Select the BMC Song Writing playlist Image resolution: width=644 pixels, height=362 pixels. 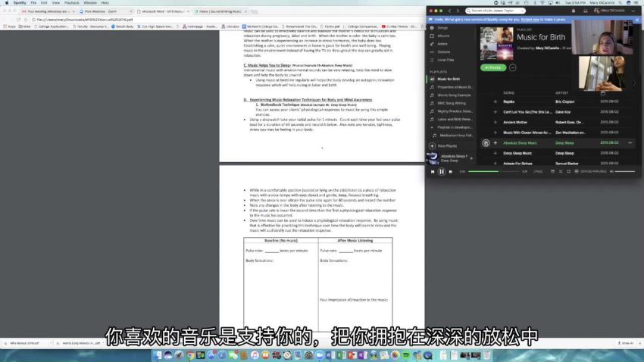point(452,104)
